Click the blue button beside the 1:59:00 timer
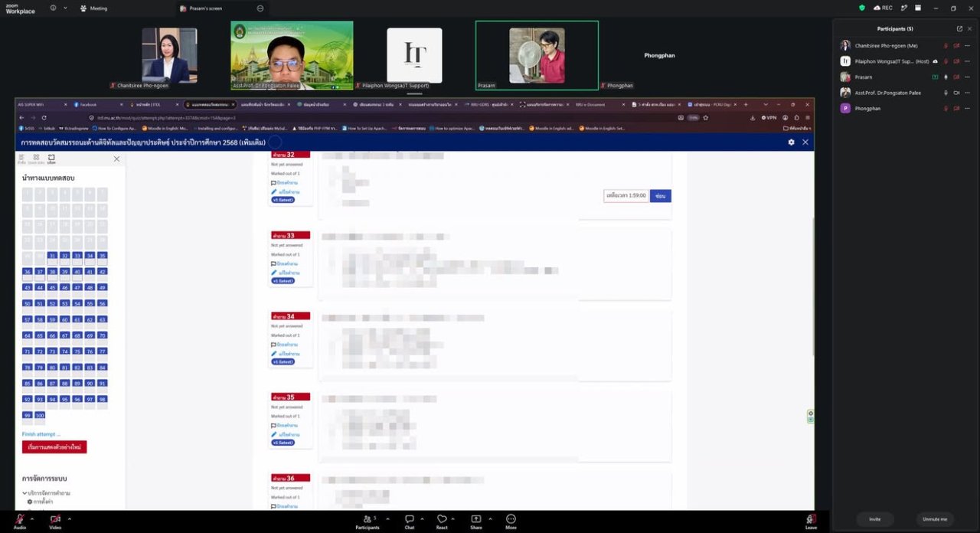Image resolution: width=980 pixels, height=533 pixels. coord(660,196)
